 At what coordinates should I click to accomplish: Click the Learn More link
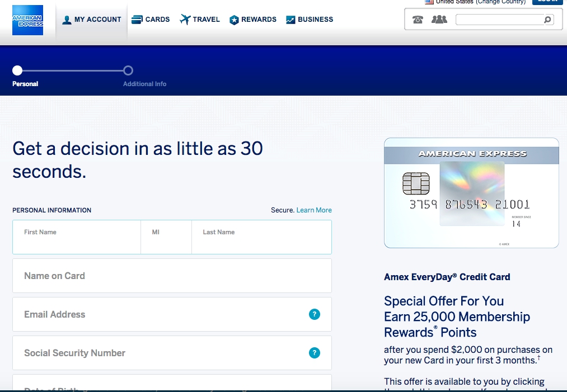pyautogui.click(x=314, y=210)
